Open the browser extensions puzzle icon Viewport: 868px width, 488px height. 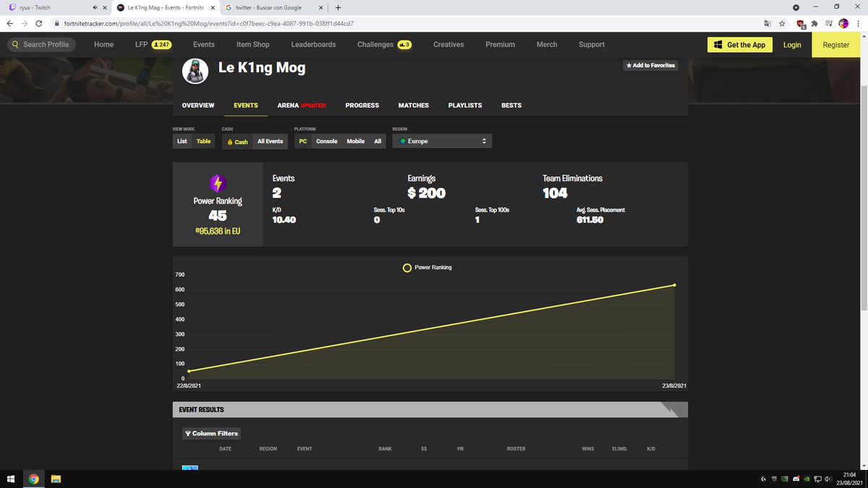(x=815, y=23)
